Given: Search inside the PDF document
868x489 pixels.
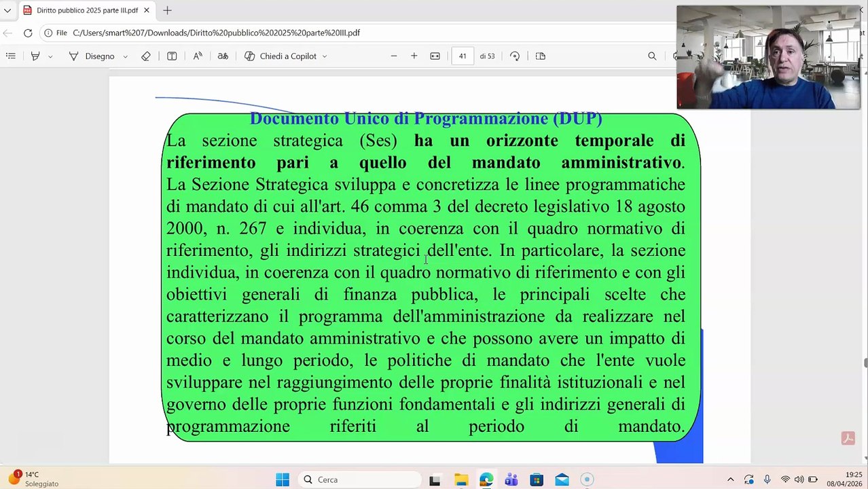Looking at the screenshot, I should [652, 56].
